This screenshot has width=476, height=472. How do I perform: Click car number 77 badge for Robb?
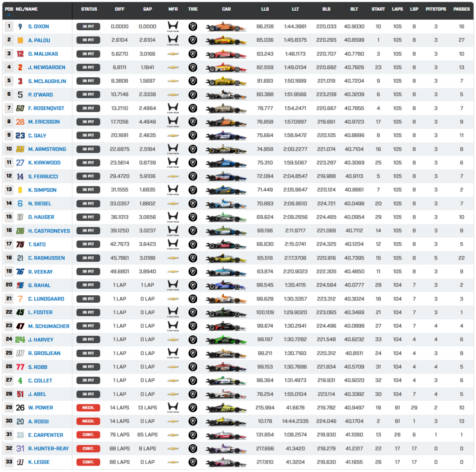pyautogui.click(x=20, y=367)
